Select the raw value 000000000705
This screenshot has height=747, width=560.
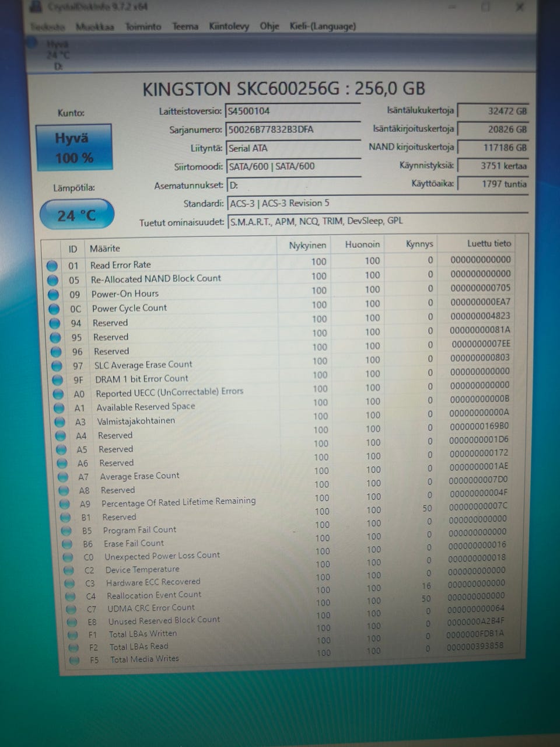(480, 288)
